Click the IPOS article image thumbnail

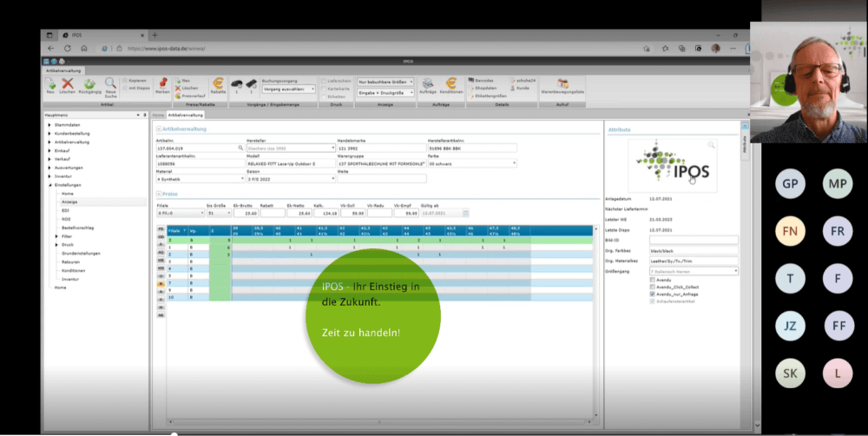[672, 166]
